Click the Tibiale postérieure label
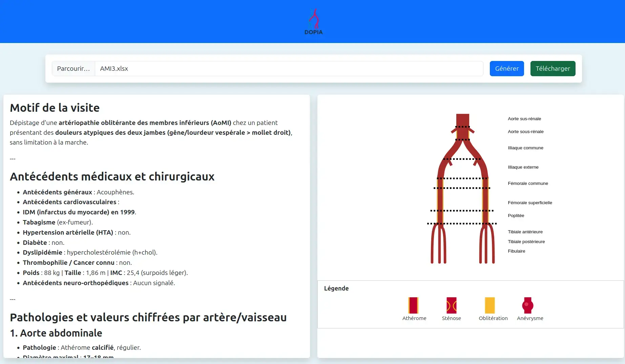 526,242
